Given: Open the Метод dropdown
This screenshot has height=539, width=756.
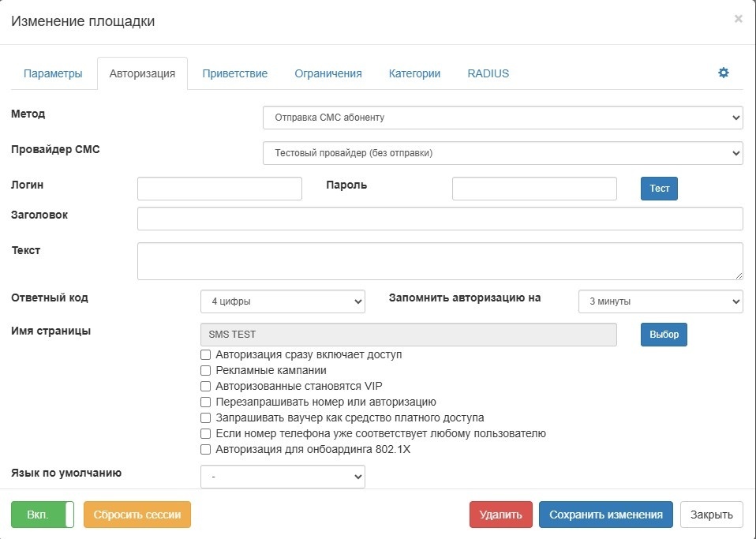Looking at the screenshot, I should pos(503,118).
